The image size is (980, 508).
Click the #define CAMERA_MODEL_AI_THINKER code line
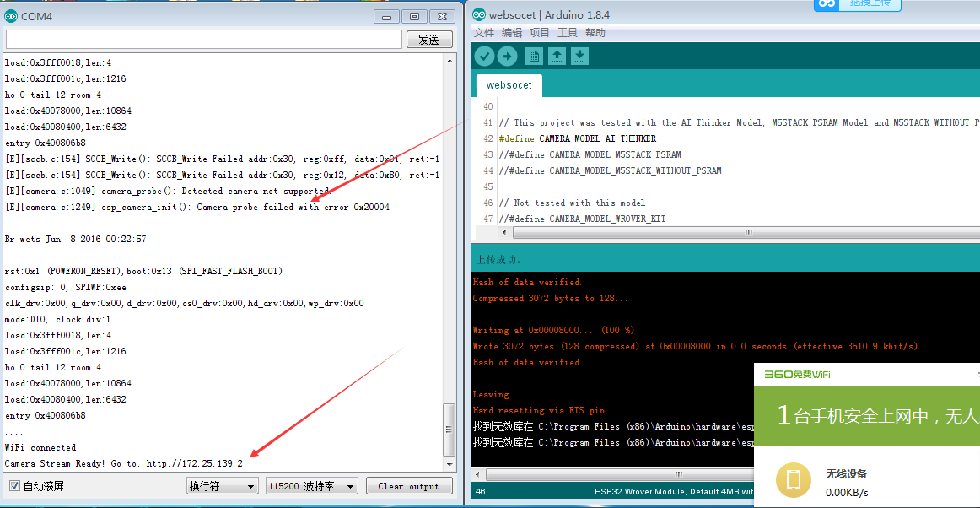pyautogui.click(x=578, y=138)
